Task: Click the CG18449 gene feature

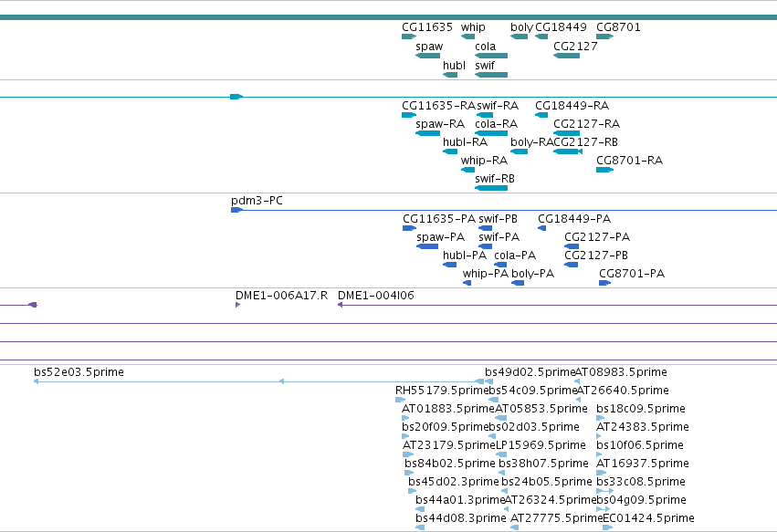Action: (x=541, y=37)
